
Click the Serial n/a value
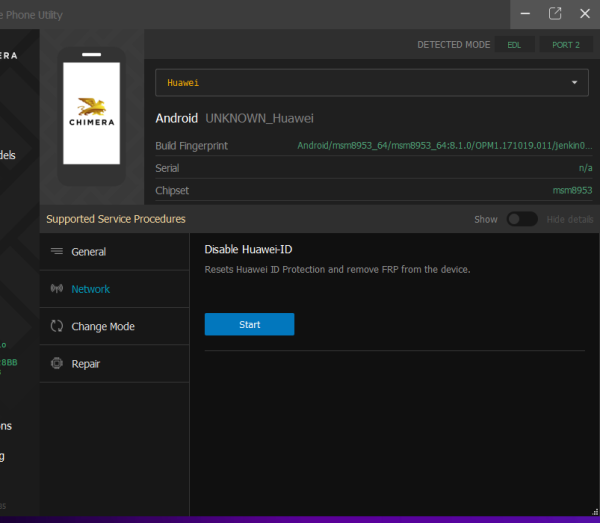585,168
